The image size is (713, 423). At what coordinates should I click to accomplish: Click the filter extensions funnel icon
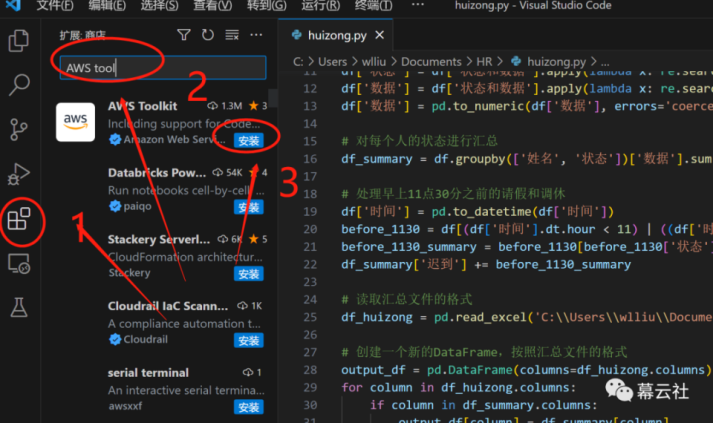tap(184, 35)
